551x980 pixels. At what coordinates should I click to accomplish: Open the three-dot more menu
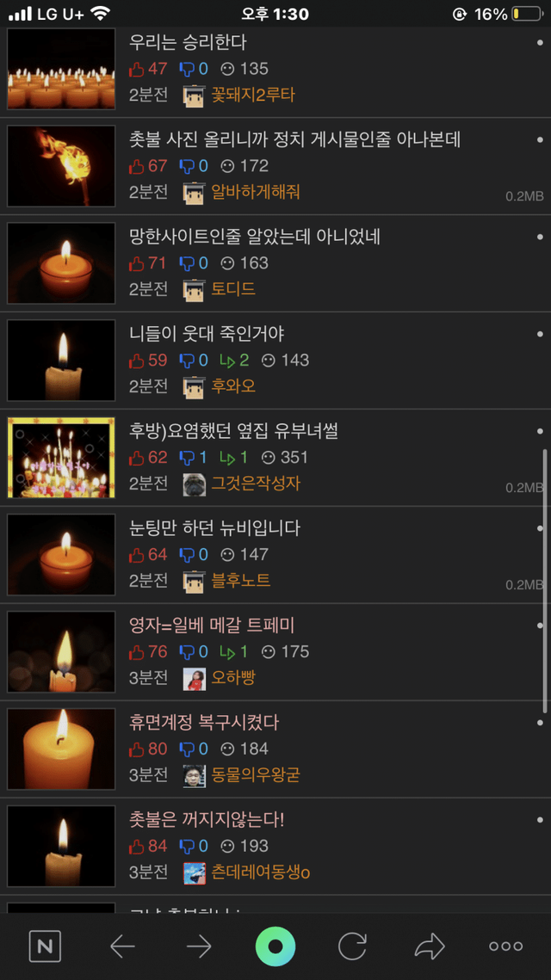[506, 946]
